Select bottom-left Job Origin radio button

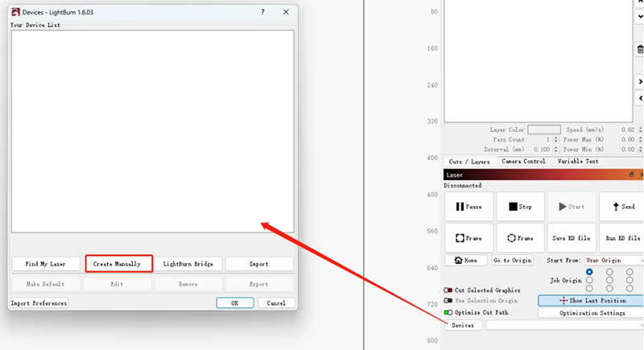[x=589, y=289]
